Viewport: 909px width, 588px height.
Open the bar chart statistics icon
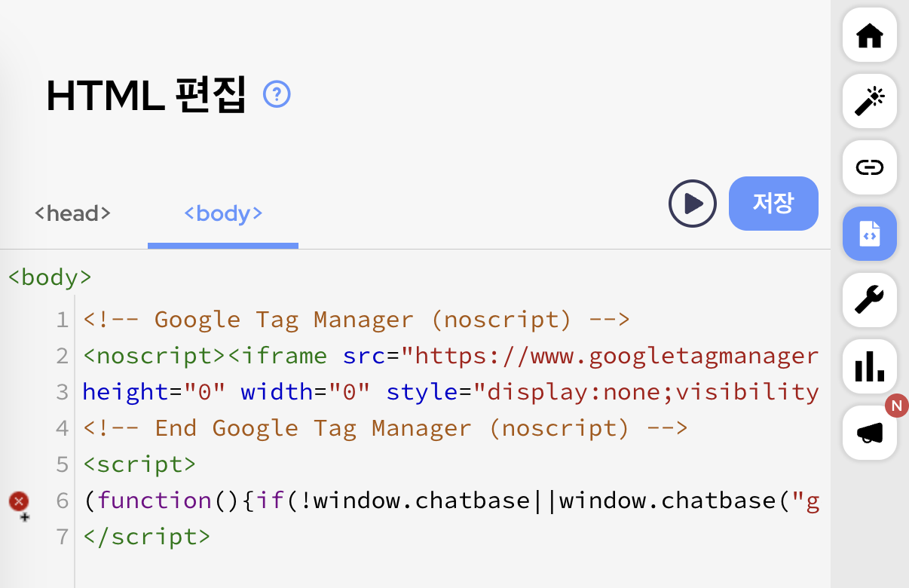coord(870,366)
